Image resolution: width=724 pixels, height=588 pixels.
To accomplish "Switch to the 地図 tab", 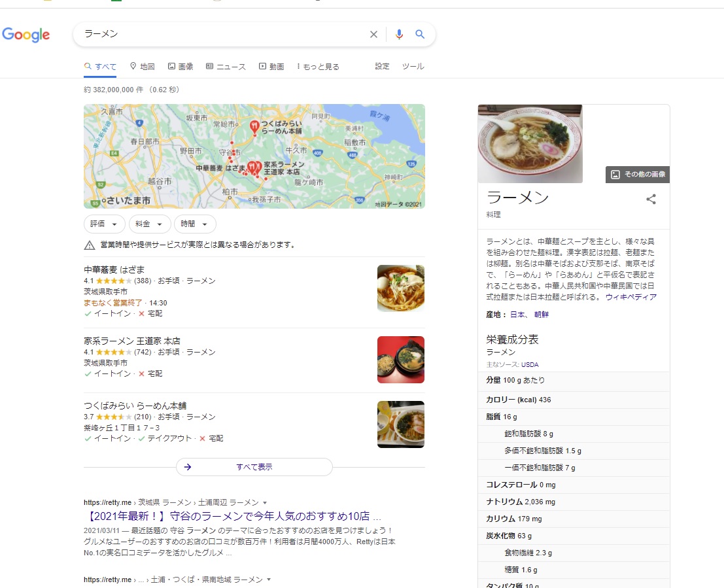I will (142, 67).
